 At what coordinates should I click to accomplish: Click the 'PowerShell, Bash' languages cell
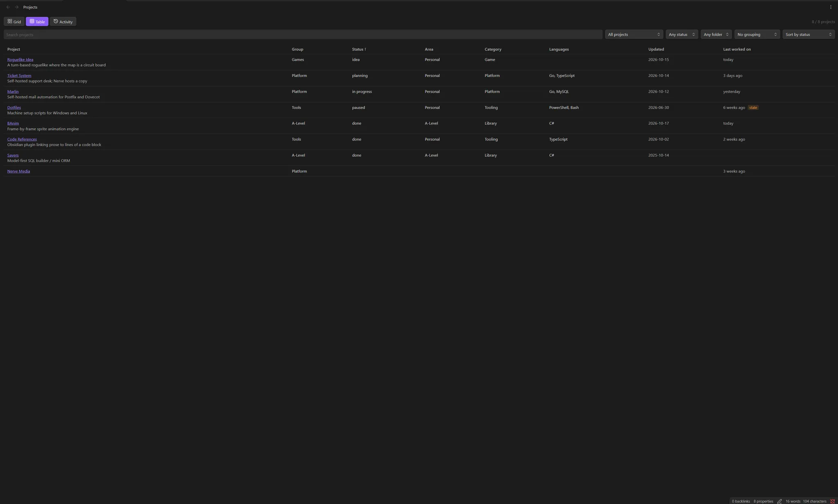pos(563,108)
